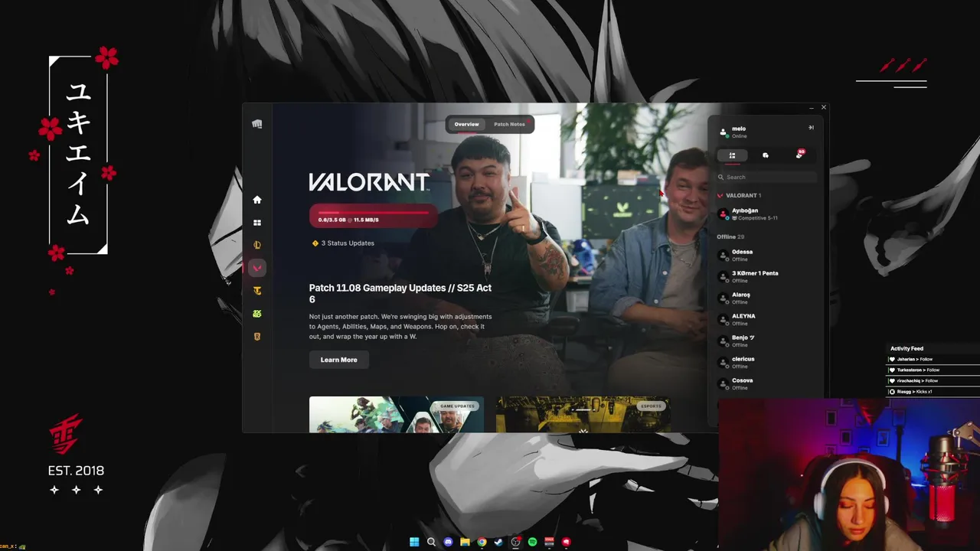Image resolution: width=980 pixels, height=551 pixels.
Task: Select friend Cosova
Action: (766, 383)
